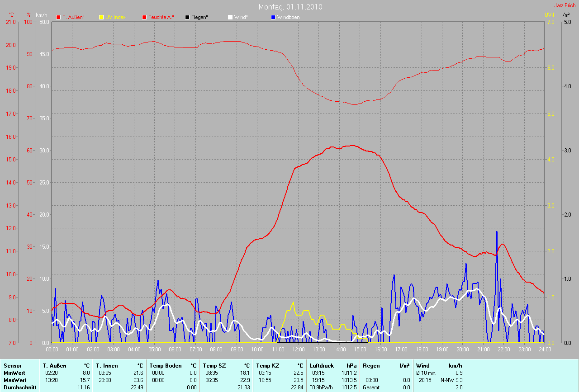
Task: Click the blue Windböen legend square
Action: click(x=273, y=17)
